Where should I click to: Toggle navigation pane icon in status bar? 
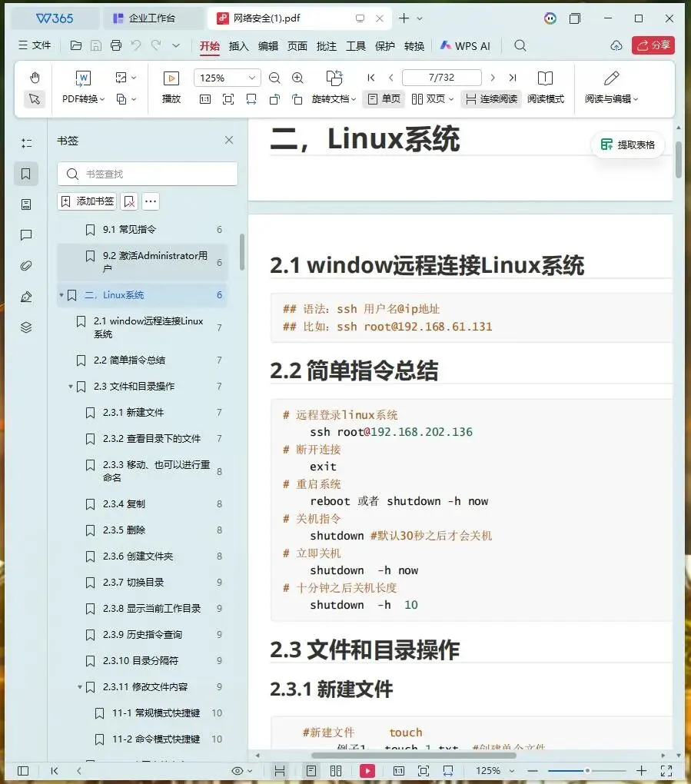pos(23,771)
